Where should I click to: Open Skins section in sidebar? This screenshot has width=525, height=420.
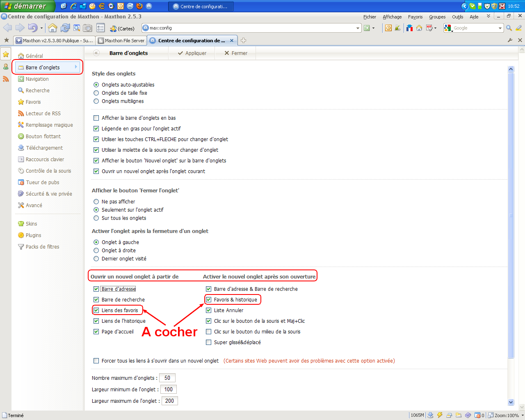[32, 224]
